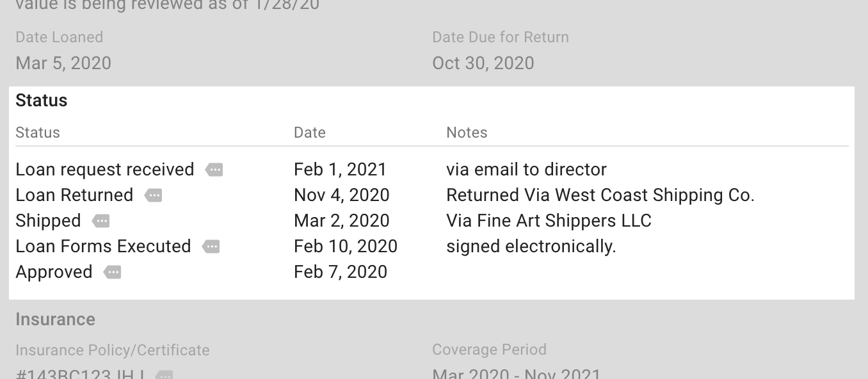Open tag icon next to Loan Forms Executed
The height and width of the screenshot is (379, 868).
point(211,246)
